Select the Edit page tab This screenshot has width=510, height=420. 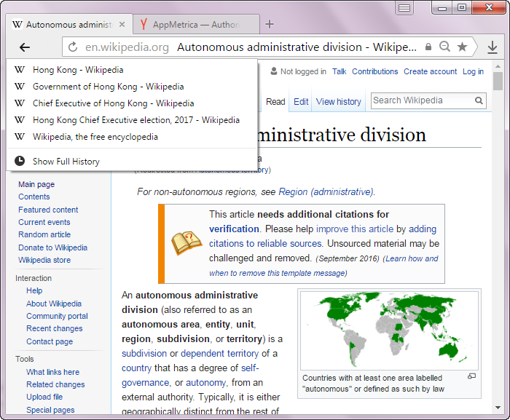click(x=301, y=102)
